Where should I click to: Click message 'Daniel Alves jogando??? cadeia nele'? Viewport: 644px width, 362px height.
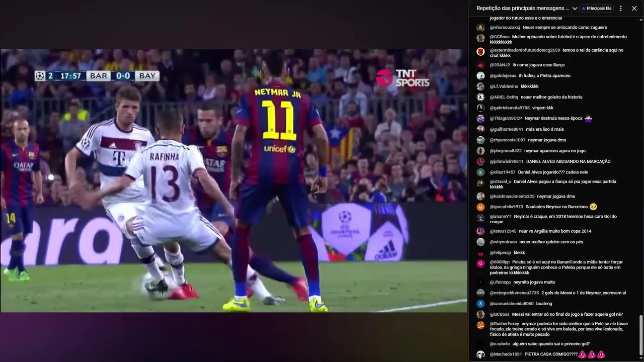point(553,172)
